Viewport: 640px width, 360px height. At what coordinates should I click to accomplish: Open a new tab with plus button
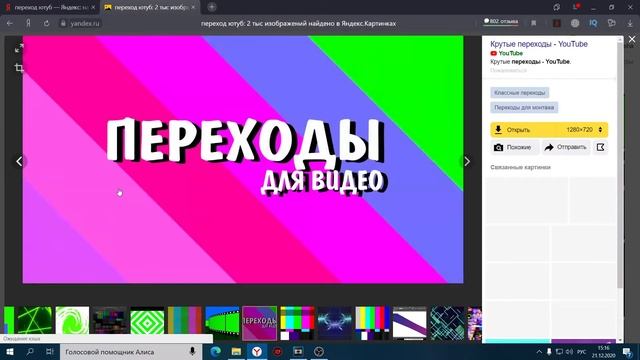(211, 7)
